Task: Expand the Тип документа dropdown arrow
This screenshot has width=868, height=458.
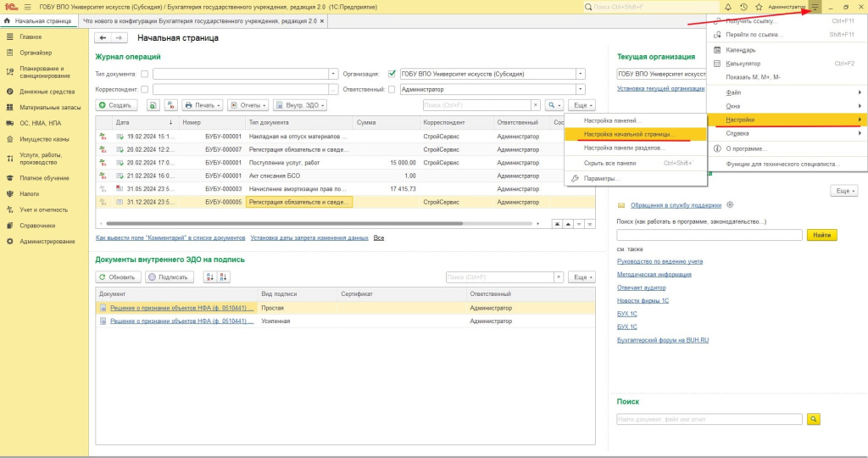Action: pyautogui.click(x=333, y=74)
